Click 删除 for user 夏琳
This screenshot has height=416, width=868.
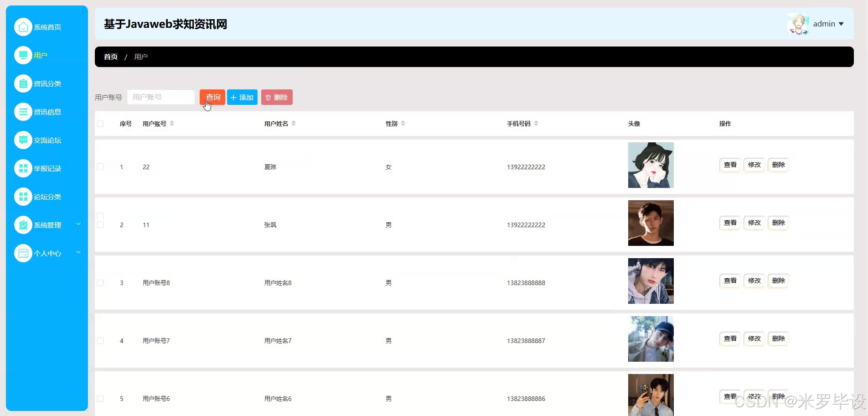tap(779, 165)
